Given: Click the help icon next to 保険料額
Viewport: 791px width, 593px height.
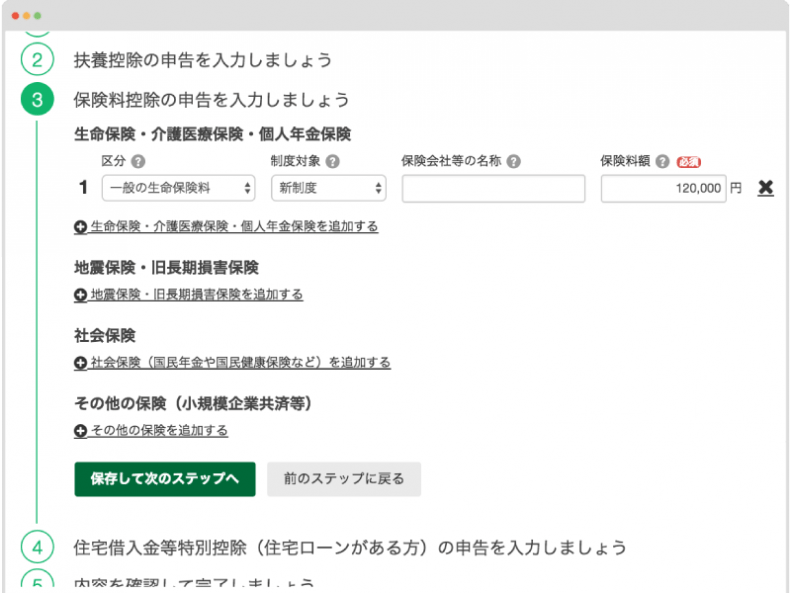Looking at the screenshot, I should 663,162.
